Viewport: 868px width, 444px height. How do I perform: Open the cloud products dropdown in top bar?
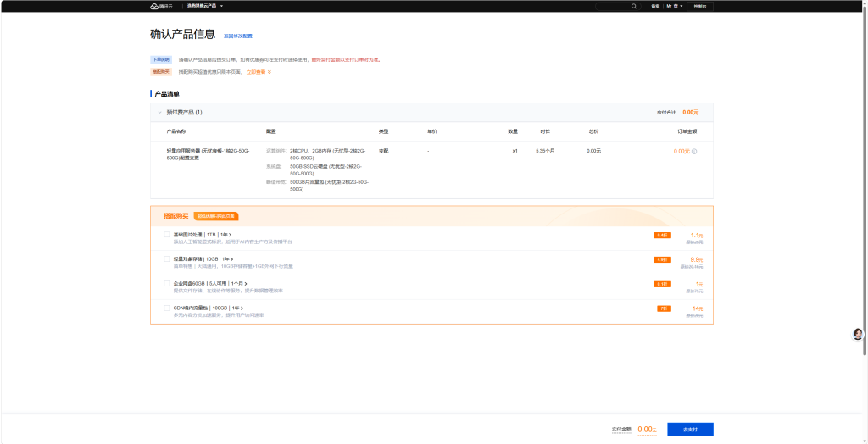coord(205,6)
